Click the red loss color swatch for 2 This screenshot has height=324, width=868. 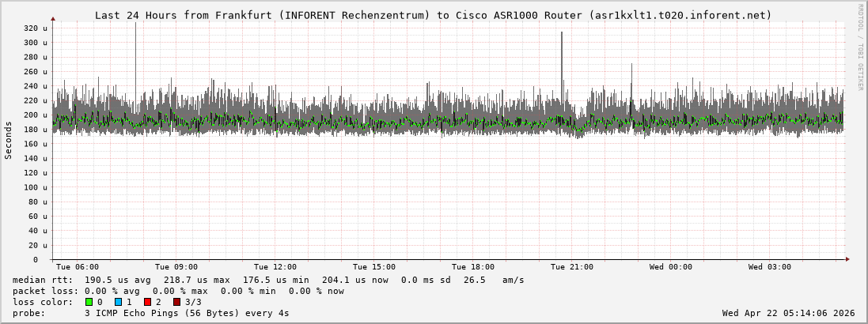147,302
